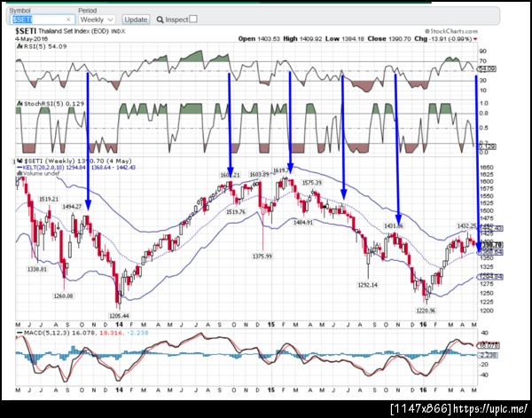Click the 1260.08 price label
532x418 pixels.
click(x=63, y=296)
